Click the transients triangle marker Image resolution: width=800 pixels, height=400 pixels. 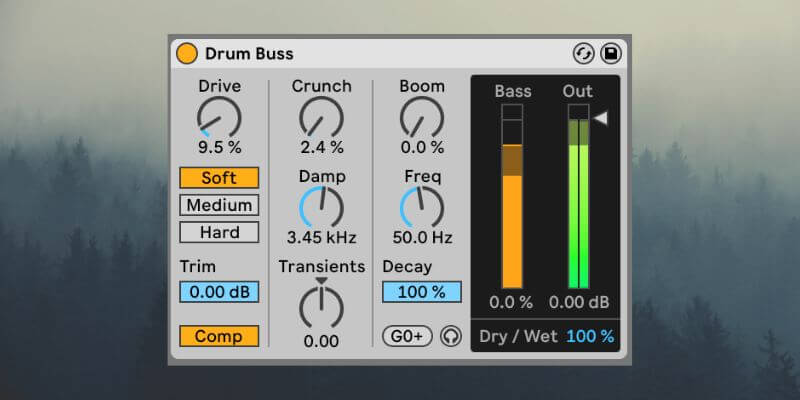point(321,281)
